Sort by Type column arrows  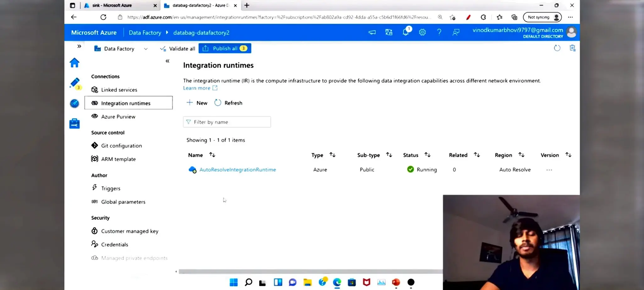[332, 155]
